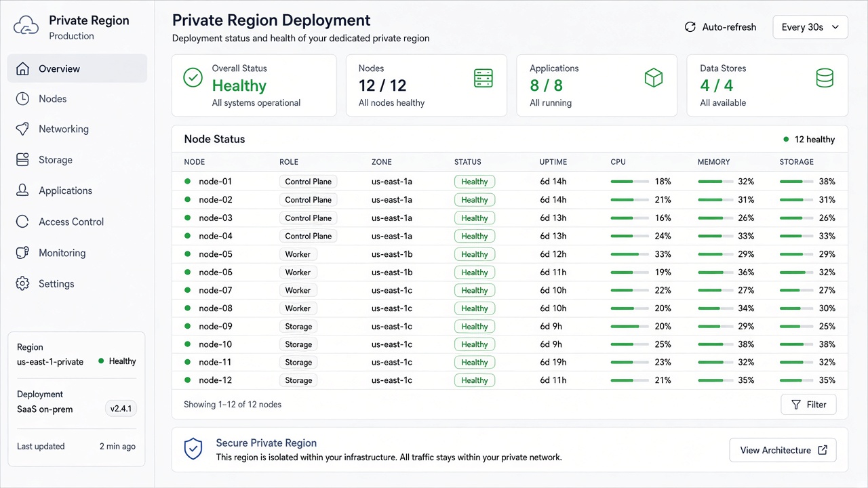Screen dimensions: 868x488
Task: Open the Overview page in sidebar
Action: [x=77, y=68]
